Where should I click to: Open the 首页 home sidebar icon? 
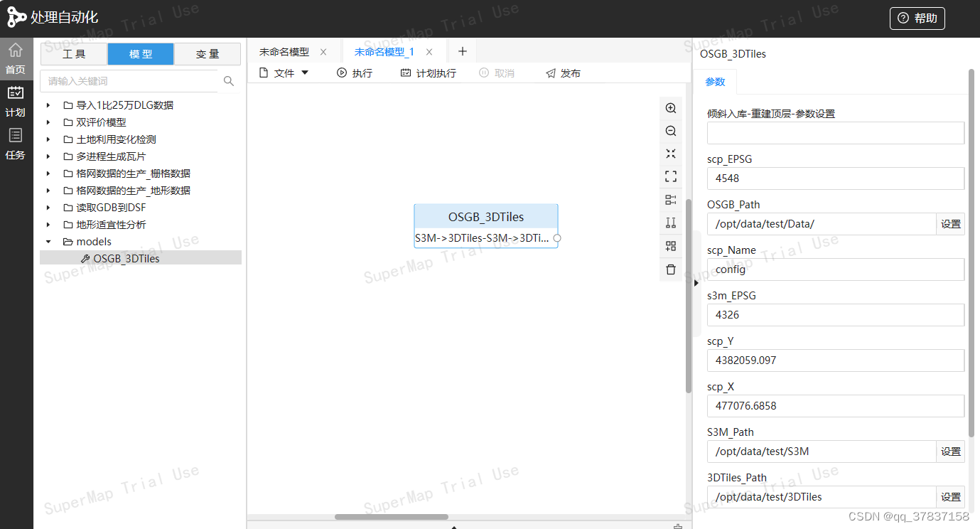click(16, 58)
